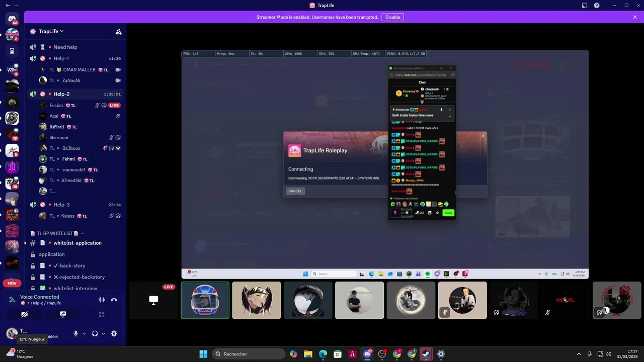Click user Kaiess in Help-3

[80, 216]
